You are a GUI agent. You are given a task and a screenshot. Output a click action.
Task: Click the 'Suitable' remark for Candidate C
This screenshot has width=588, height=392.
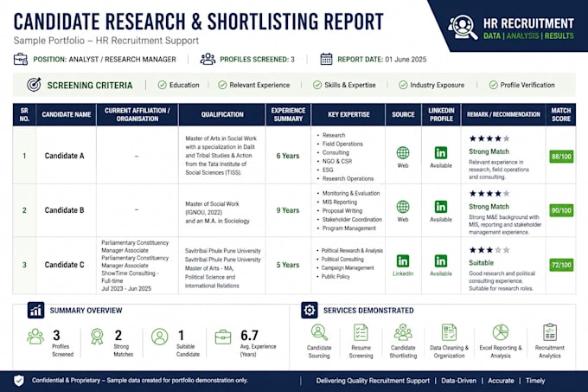pos(481,262)
